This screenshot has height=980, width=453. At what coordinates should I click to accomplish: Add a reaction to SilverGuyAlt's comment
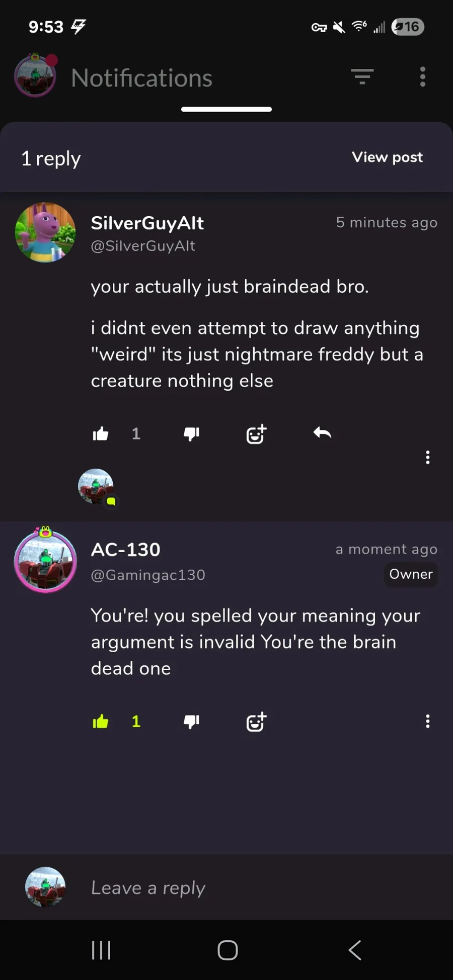point(256,433)
